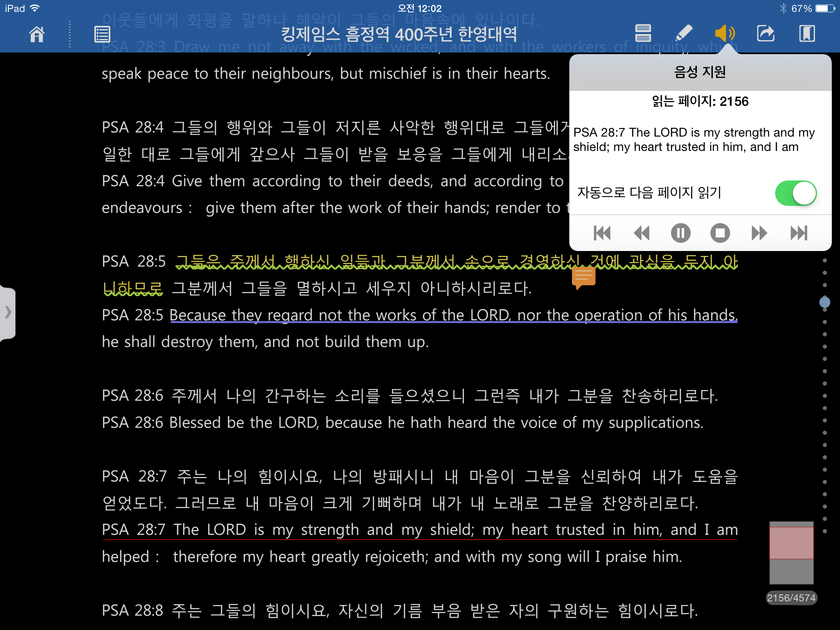Viewport: 840px width, 630px height.
Task: Select the blue page position marker
Action: pyautogui.click(x=824, y=302)
